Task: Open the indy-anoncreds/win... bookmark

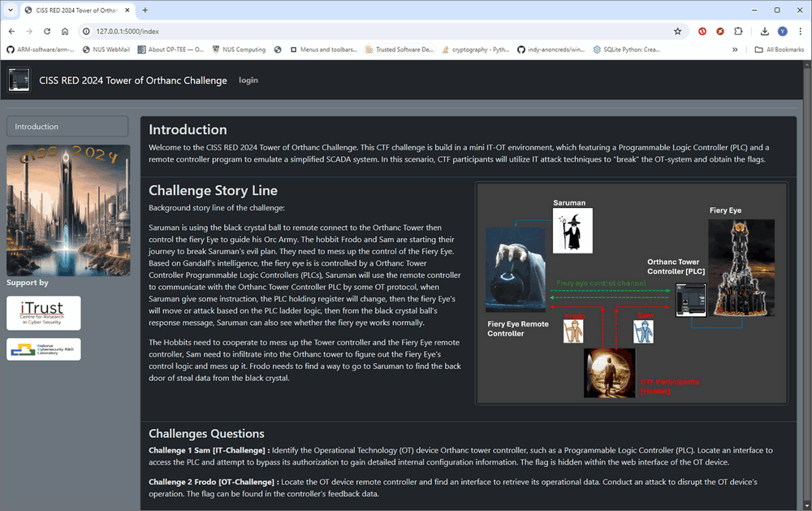Action: tap(551, 50)
